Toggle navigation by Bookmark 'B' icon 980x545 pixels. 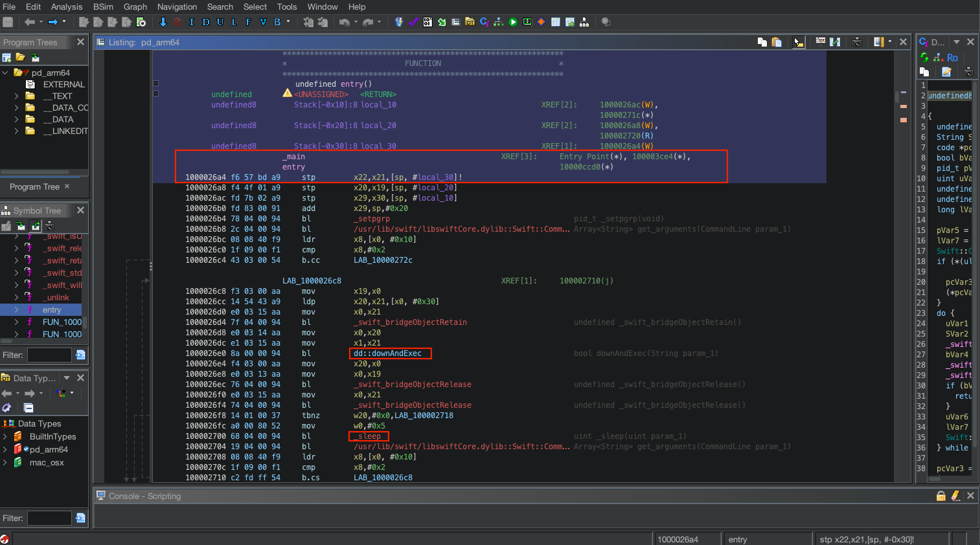[x=277, y=22]
